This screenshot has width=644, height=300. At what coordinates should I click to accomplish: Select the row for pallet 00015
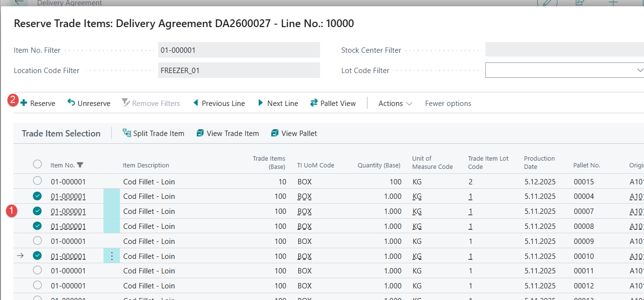[37, 181]
